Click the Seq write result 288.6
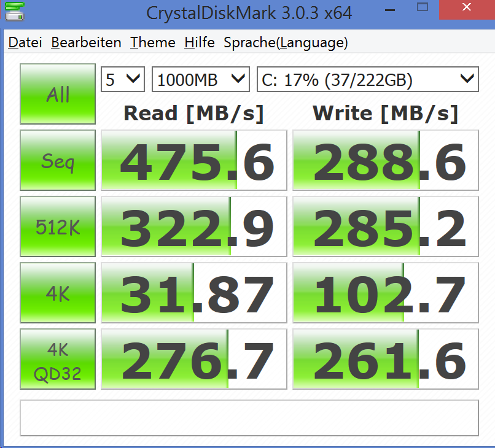Screen dimensions: 495x448 pyautogui.click(x=386, y=160)
